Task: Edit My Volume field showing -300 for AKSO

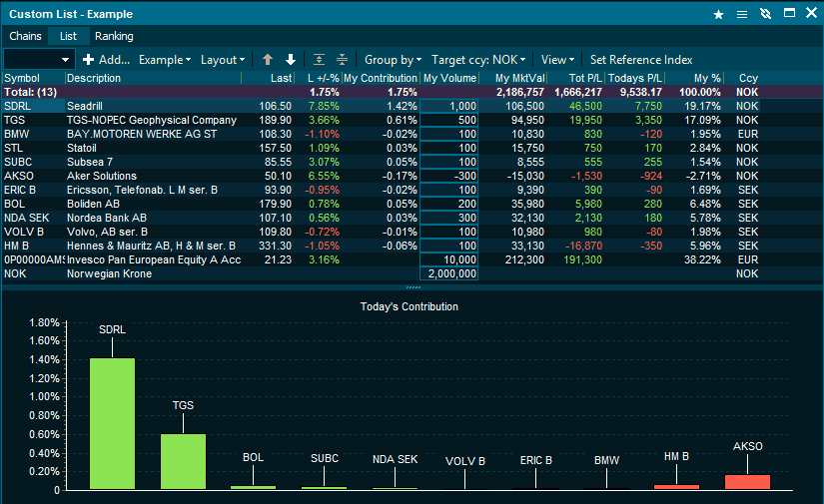Action: click(x=449, y=176)
